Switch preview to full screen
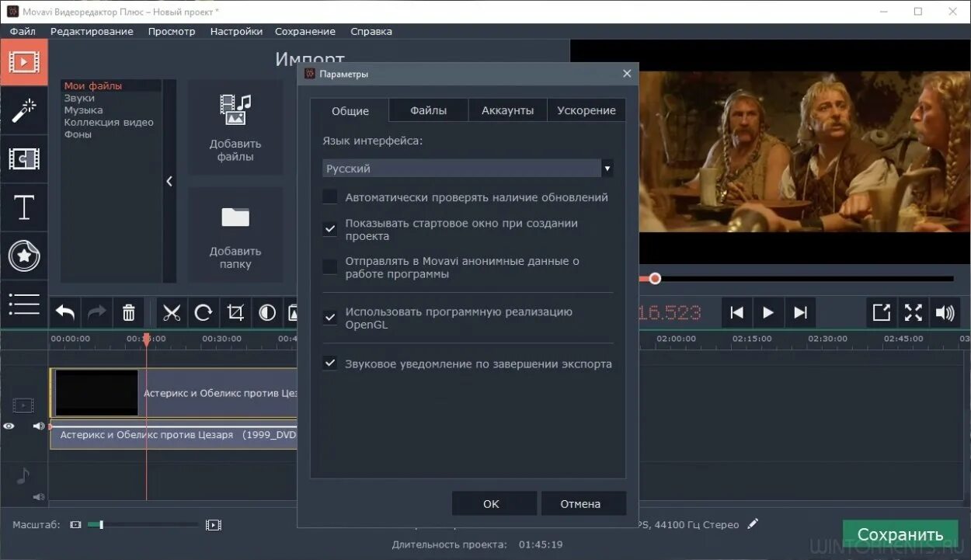971x560 pixels. 914,312
